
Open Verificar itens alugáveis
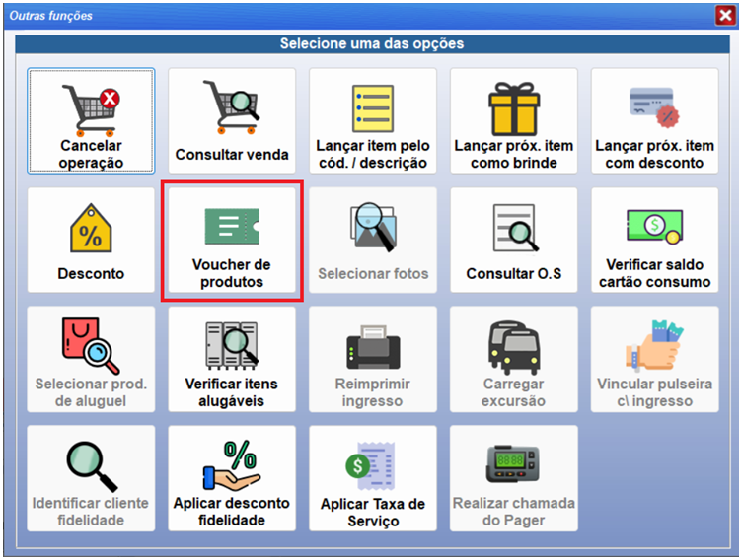click(x=232, y=359)
